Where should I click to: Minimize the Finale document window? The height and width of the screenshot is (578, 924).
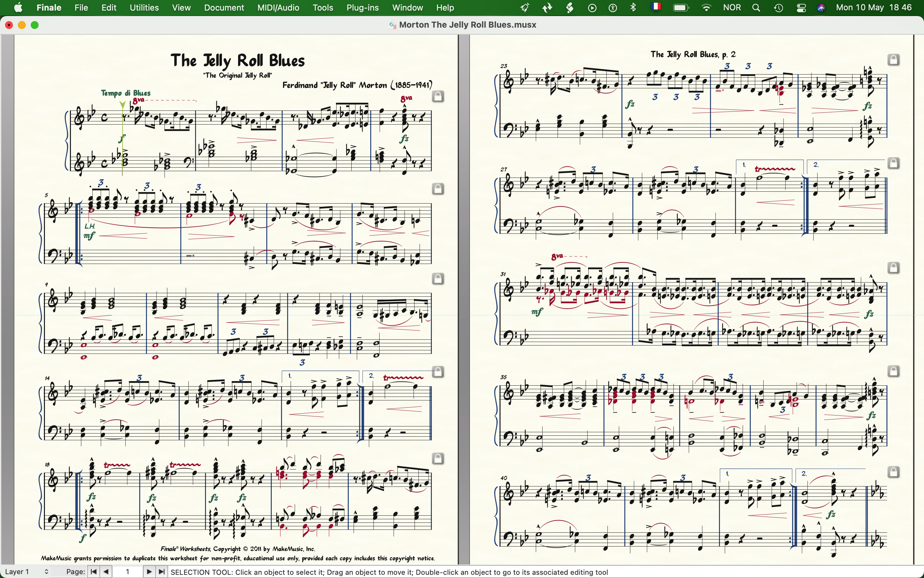coord(22,25)
